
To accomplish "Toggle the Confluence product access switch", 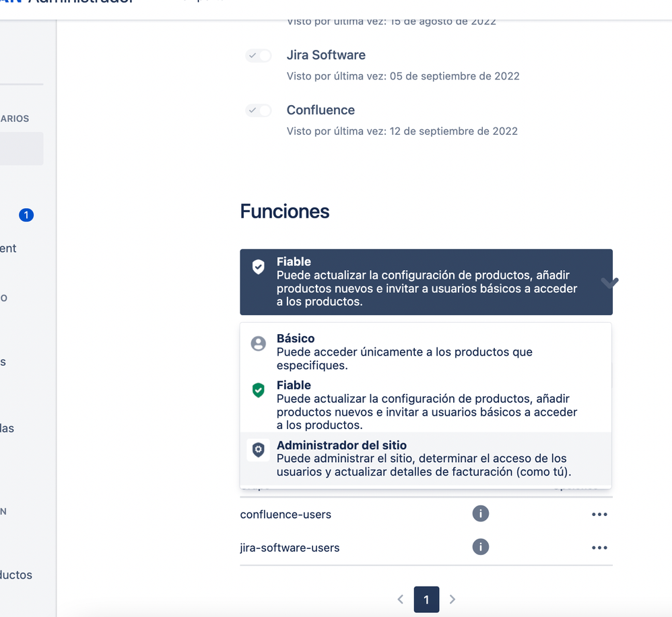I will click(259, 110).
